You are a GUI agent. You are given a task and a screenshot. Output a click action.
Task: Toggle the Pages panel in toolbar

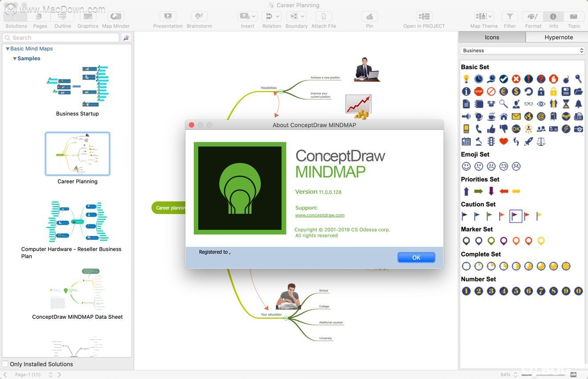(40, 16)
